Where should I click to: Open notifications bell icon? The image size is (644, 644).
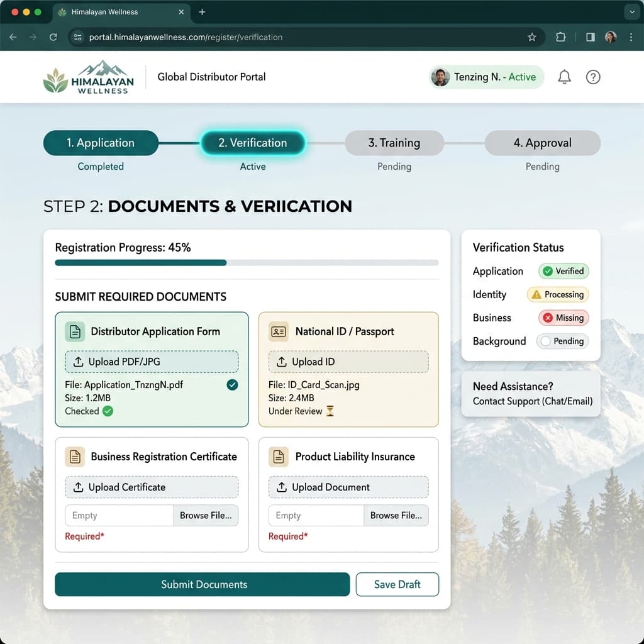click(564, 77)
